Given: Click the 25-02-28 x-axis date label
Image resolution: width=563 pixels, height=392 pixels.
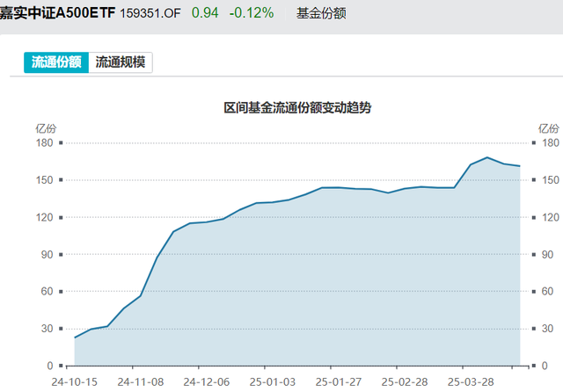Looking at the screenshot, I should [x=405, y=382].
